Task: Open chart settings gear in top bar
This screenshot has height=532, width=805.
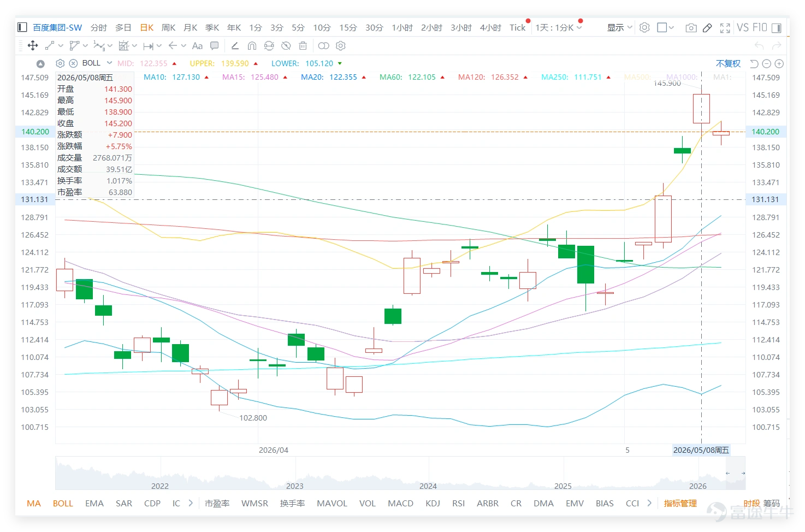Action: click(644, 27)
